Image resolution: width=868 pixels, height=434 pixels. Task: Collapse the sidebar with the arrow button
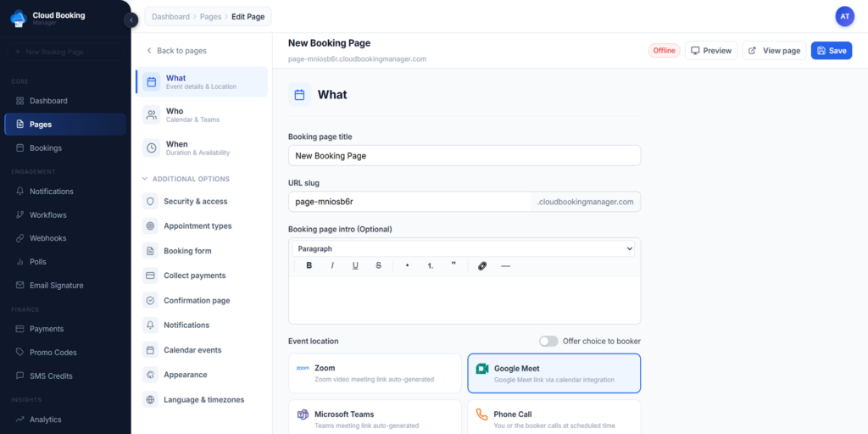(131, 20)
